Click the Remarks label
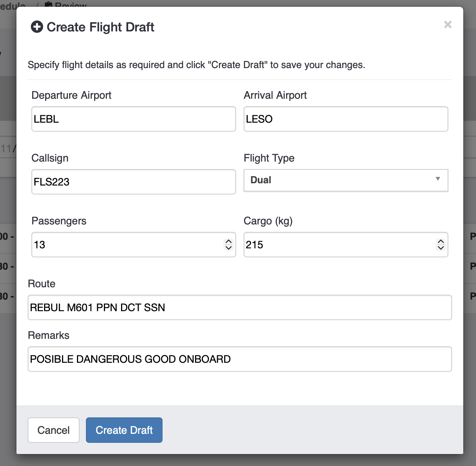The image size is (476, 466). [49, 335]
